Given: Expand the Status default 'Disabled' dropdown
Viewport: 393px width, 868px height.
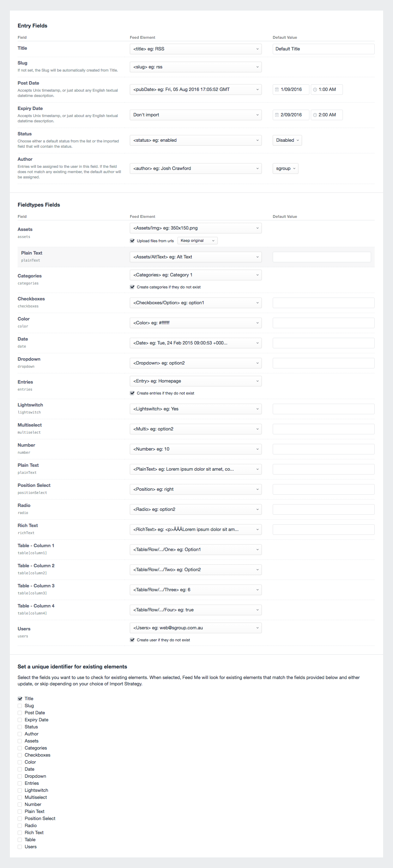Looking at the screenshot, I should point(287,140).
